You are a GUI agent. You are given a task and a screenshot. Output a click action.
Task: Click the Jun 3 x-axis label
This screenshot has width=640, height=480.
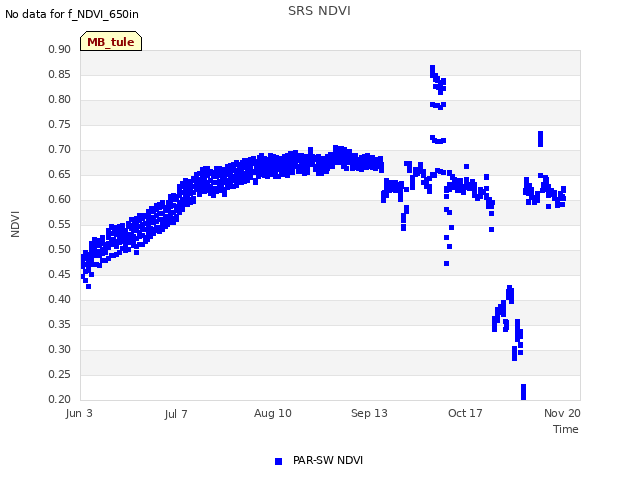coord(79,413)
